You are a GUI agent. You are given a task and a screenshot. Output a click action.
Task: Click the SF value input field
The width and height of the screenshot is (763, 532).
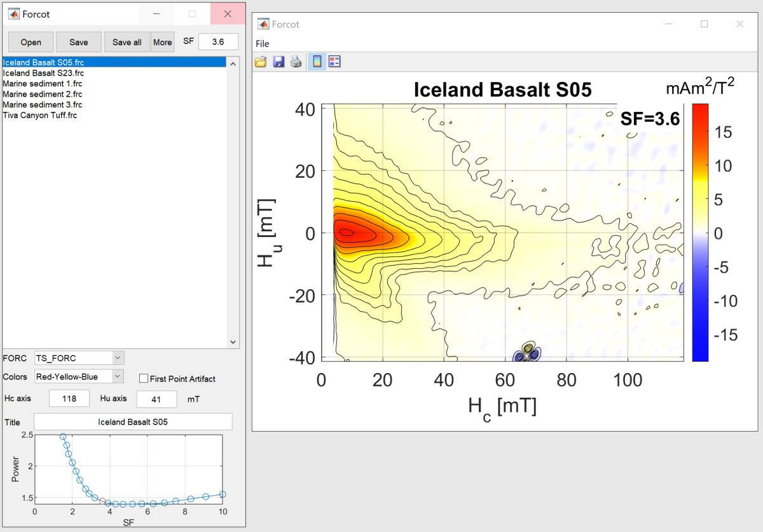tap(218, 41)
